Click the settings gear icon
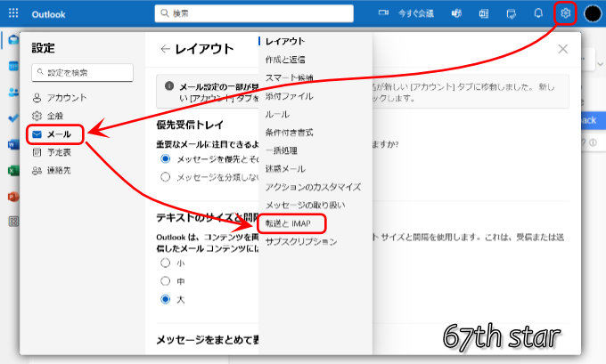This screenshot has width=606, height=364. (x=565, y=13)
